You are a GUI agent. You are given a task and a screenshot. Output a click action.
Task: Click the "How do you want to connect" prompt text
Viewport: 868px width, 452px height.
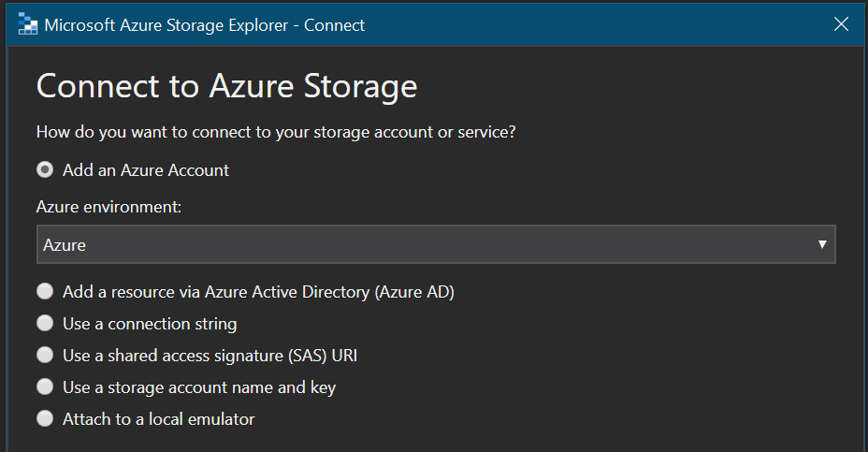coord(276,132)
